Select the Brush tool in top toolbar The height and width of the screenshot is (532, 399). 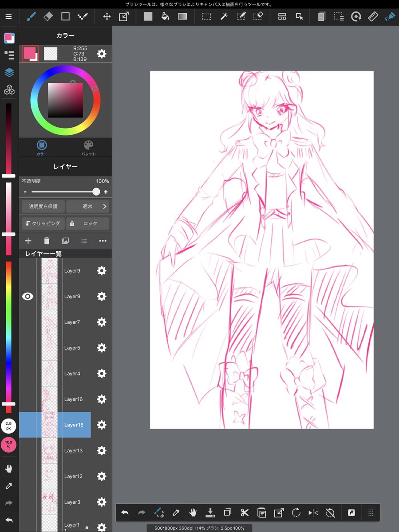click(x=31, y=16)
